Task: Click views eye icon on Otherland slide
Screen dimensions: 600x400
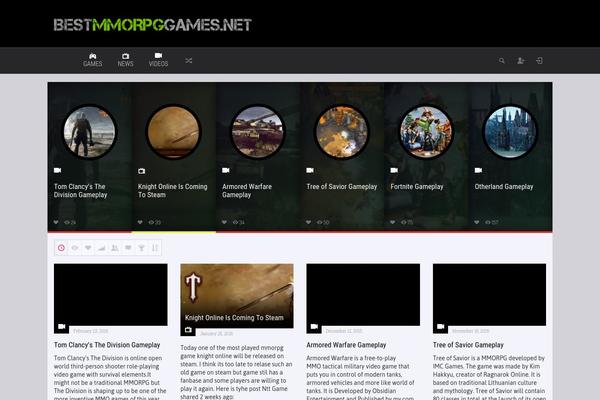Action: point(488,222)
